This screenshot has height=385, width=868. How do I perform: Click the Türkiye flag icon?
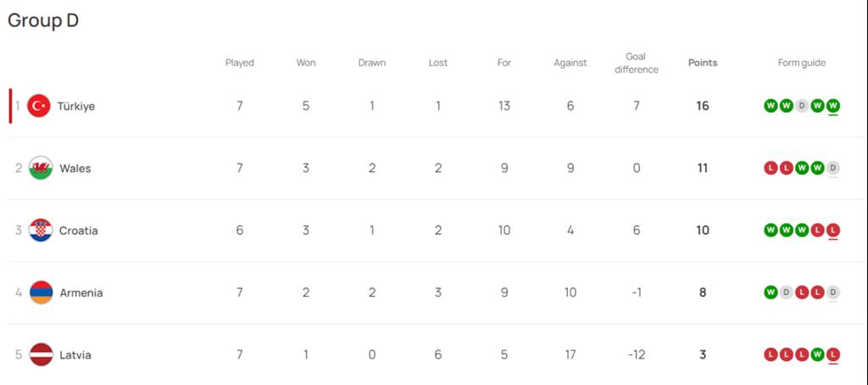(39, 106)
